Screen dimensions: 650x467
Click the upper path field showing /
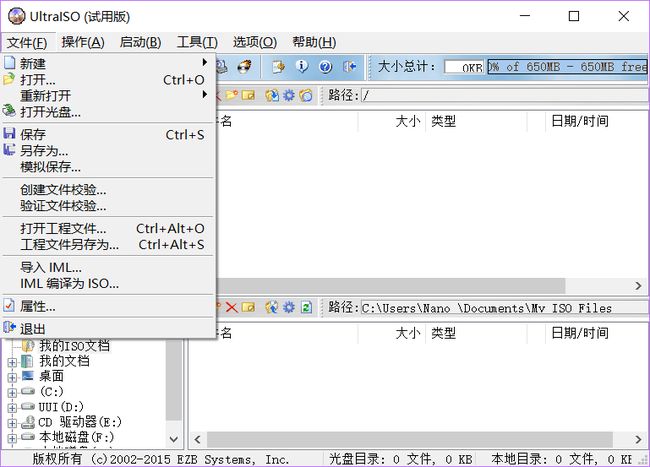click(504, 96)
